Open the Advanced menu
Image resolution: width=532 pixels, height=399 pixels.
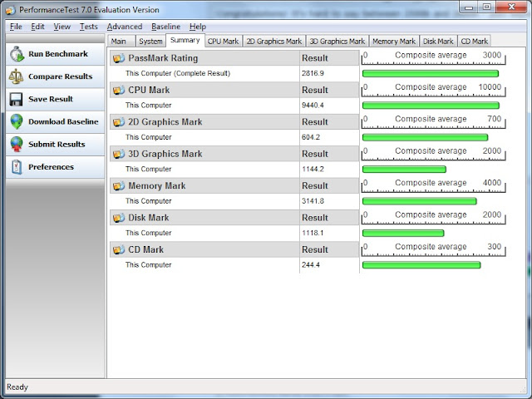tap(125, 27)
